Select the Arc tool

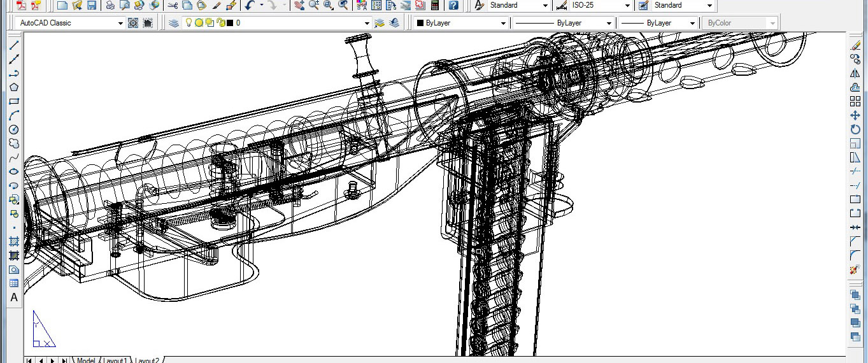click(14, 115)
